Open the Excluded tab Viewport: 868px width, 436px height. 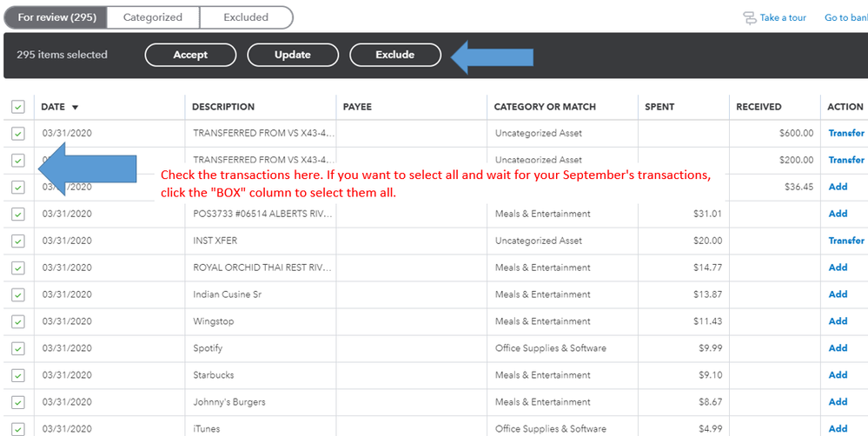click(246, 17)
